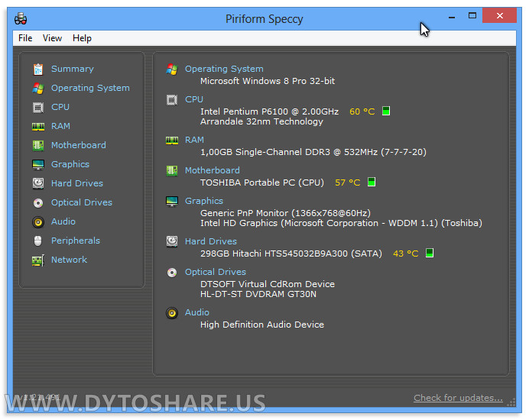Click the Check for updates link
Screen dimensions: 529x420
[x=458, y=398]
